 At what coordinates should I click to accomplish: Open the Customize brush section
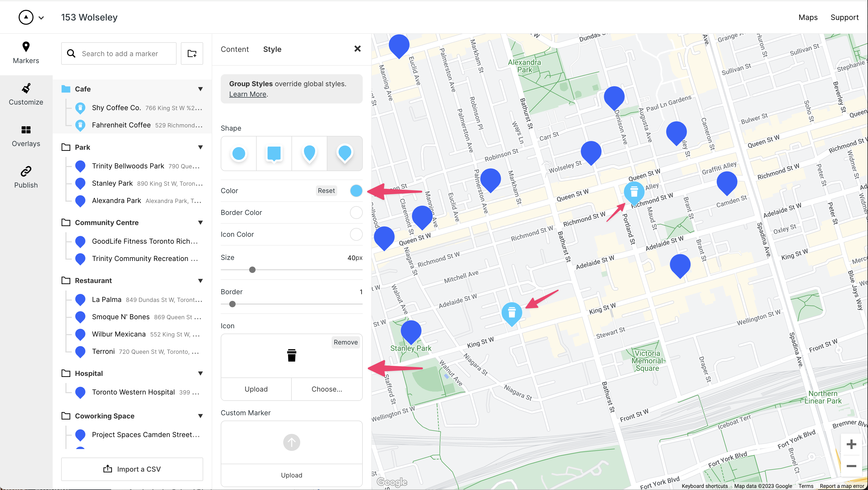pyautogui.click(x=26, y=95)
